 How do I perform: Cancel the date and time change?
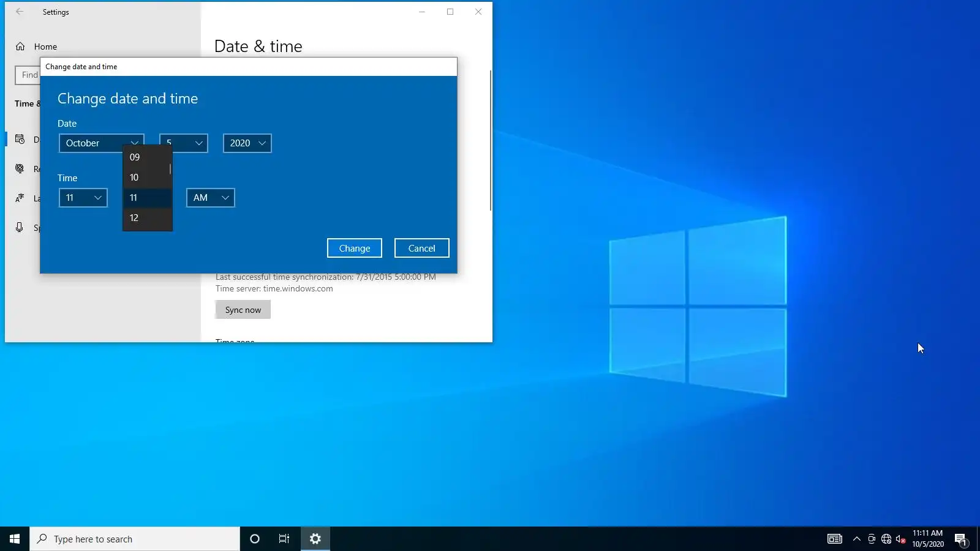point(422,248)
